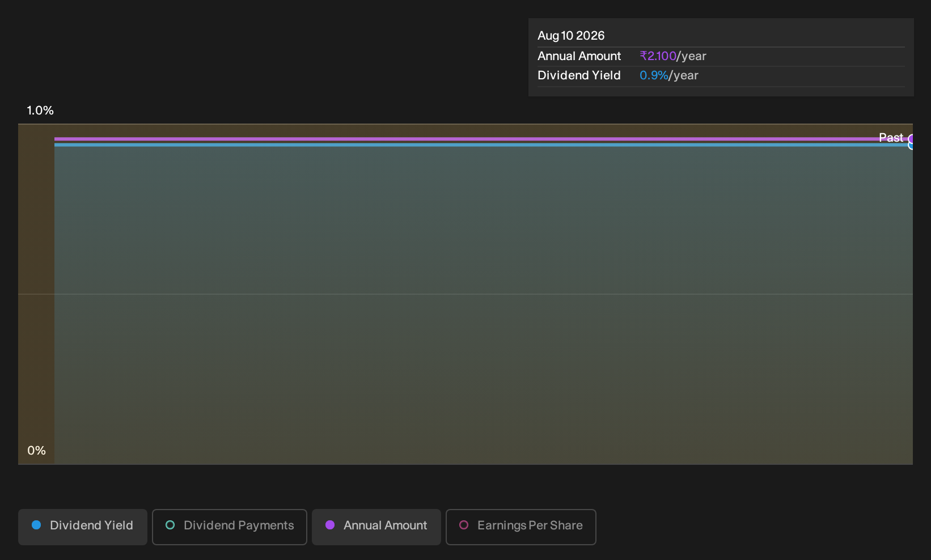Toggle the Annual Amount series

click(x=376, y=527)
